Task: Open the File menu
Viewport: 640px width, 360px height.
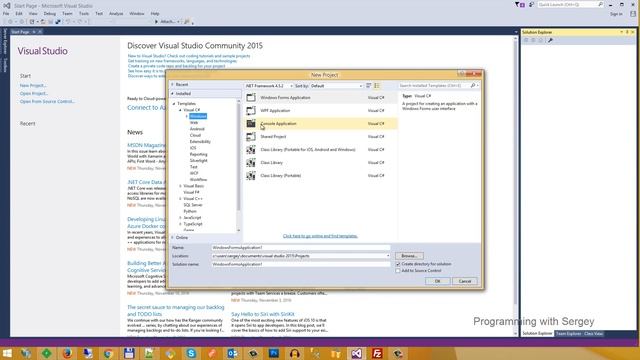Action: [6, 13]
